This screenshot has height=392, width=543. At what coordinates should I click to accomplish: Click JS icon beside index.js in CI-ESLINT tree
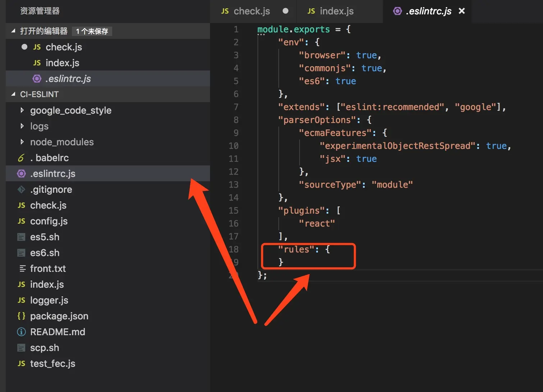point(22,284)
